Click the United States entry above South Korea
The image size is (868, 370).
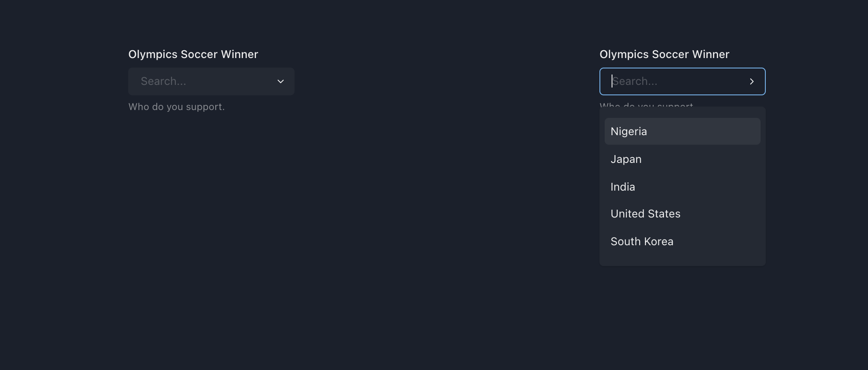click(645, 214)
